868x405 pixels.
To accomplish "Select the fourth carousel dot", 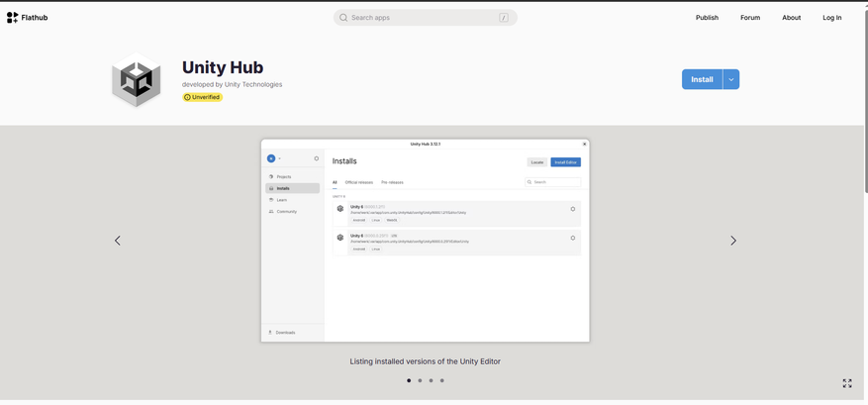I will (441, 380).
